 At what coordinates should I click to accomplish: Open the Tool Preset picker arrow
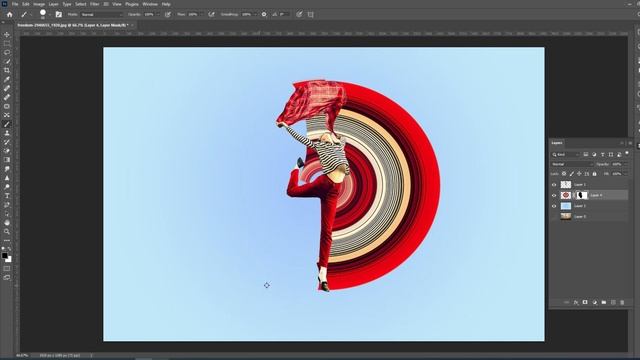coord(30,15)
